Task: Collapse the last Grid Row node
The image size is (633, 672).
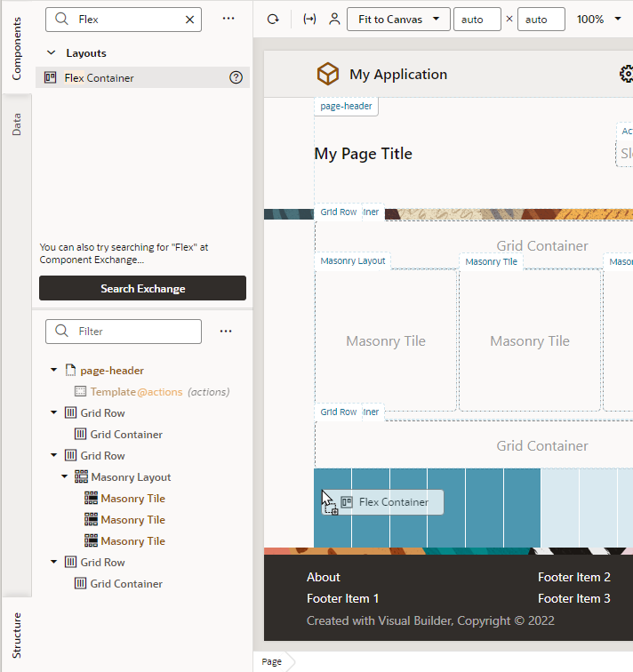Action: [54, 562]
